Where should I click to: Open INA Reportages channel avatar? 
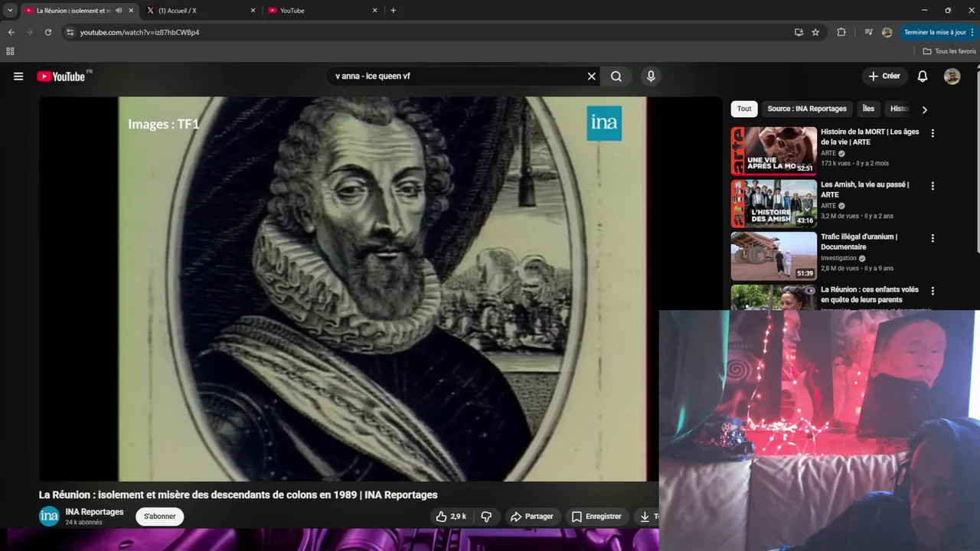(49, 517)
